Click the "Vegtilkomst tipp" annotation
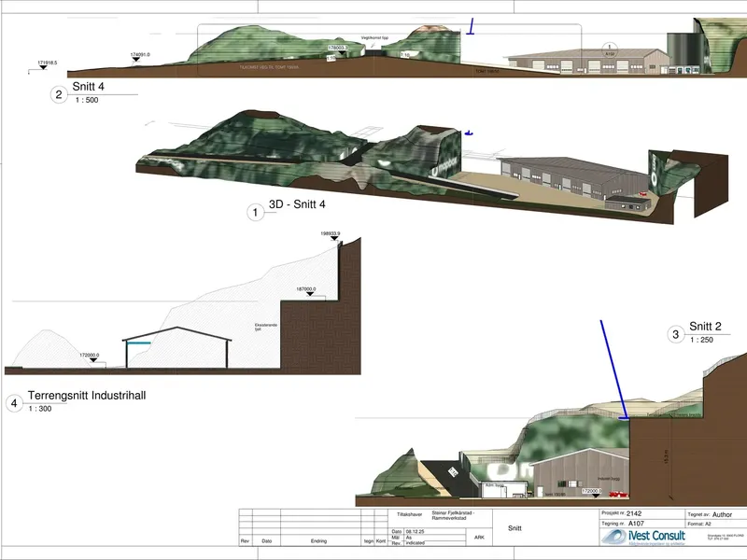Screen dimensions: 747x560 click(374, 37)
